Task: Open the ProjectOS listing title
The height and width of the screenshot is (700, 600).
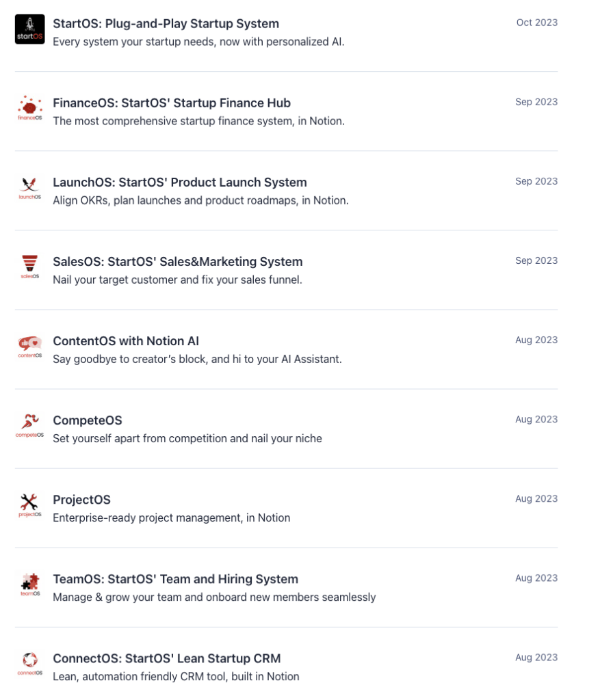Action: click(81, 500)
